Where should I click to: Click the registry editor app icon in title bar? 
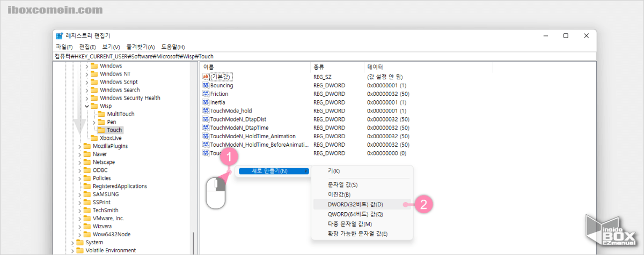[58, 35]
